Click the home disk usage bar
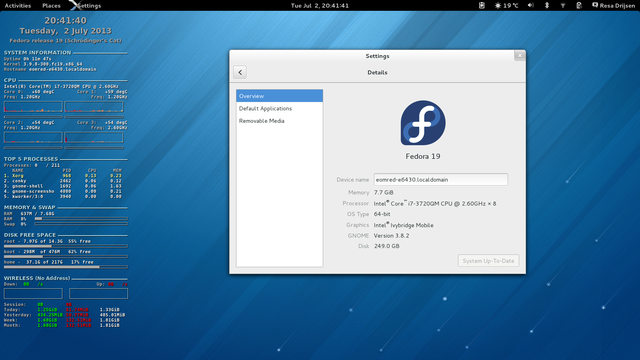 point(66,267)
